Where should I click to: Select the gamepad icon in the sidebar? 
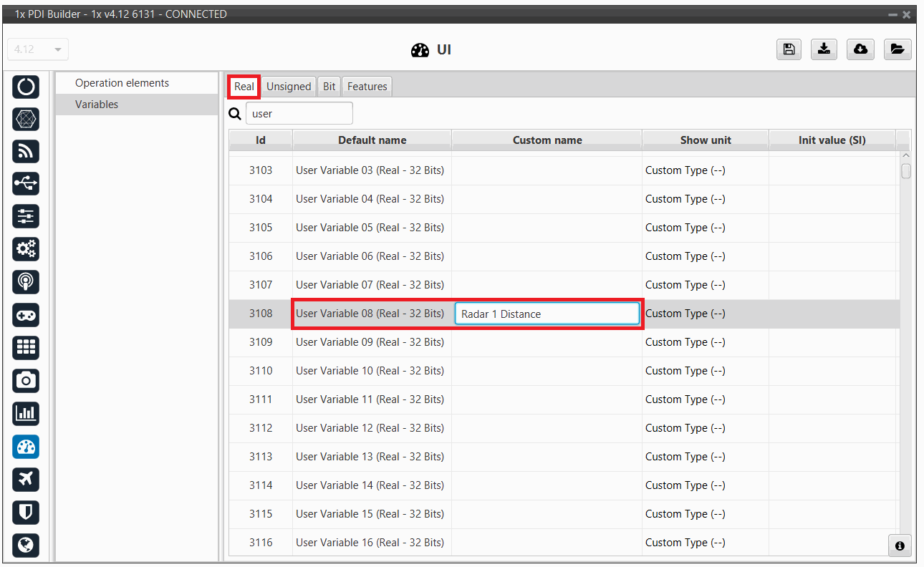pyautogui.click(x=26, y=314)
